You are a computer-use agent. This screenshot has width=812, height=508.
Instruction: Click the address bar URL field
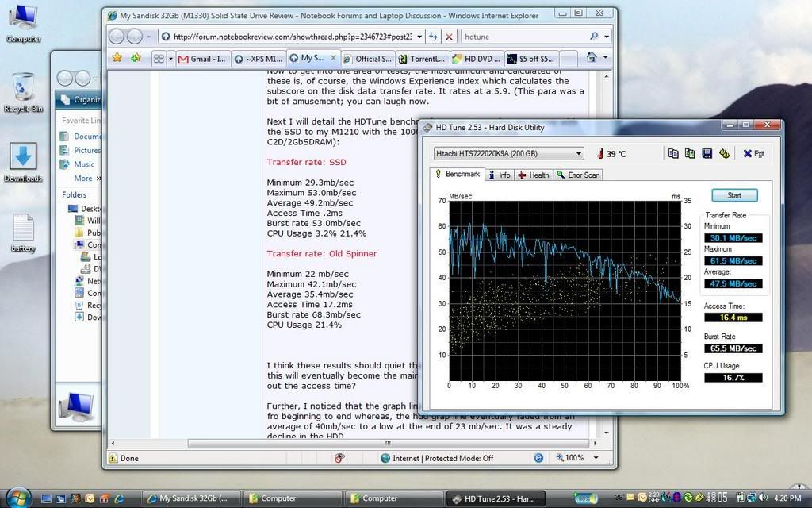point(293,37)
